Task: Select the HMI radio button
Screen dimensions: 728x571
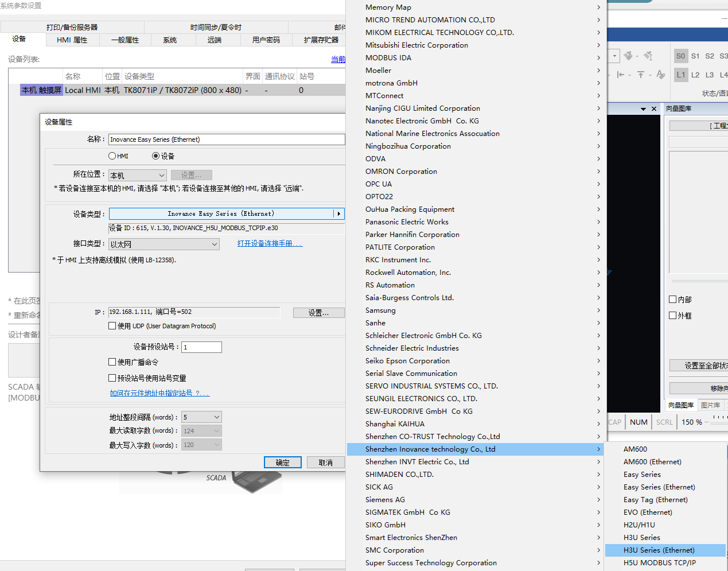Action: pyautogui.click(x=112, y=156)
